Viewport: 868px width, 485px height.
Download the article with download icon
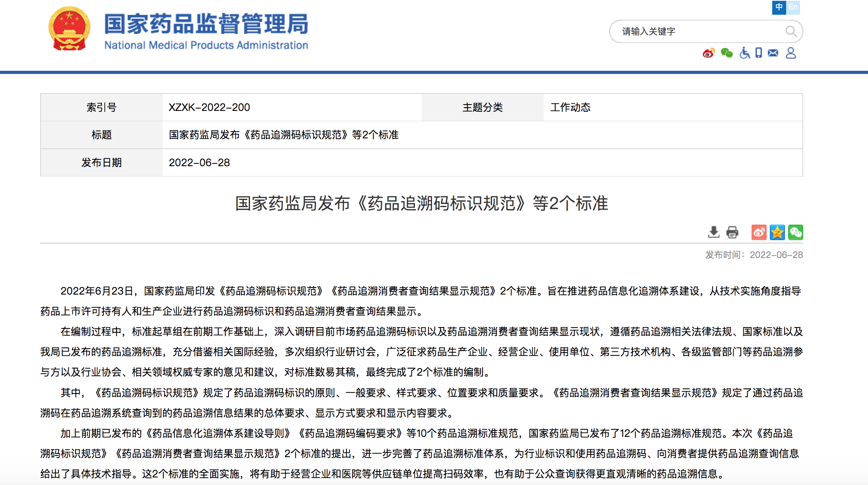pyautogui.click(x=714, y=232)
